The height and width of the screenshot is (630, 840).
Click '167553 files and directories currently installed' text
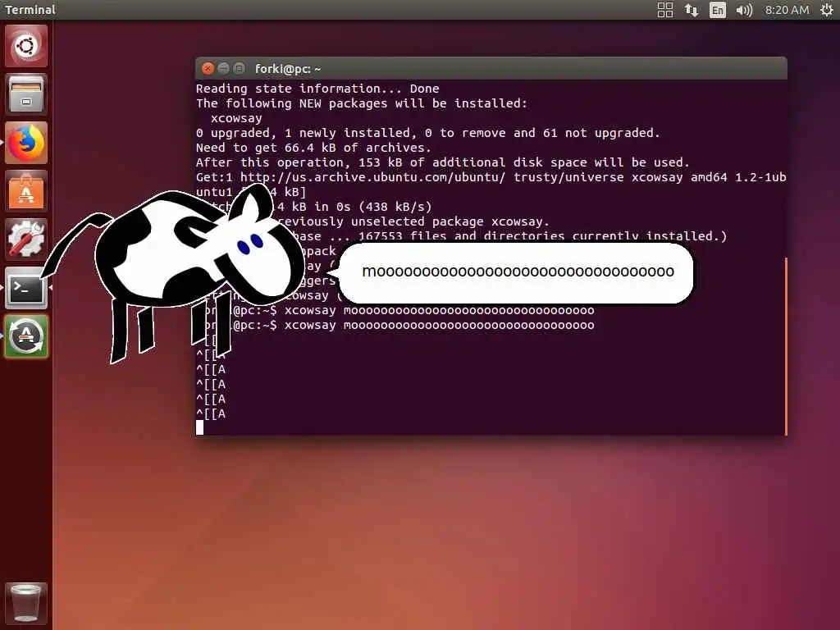coord(541,236)
